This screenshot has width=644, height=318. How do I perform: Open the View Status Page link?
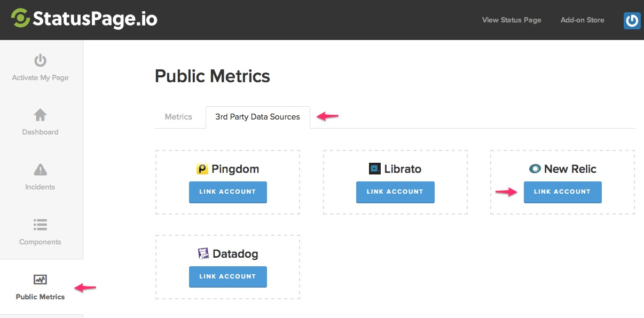coord(512,20)
